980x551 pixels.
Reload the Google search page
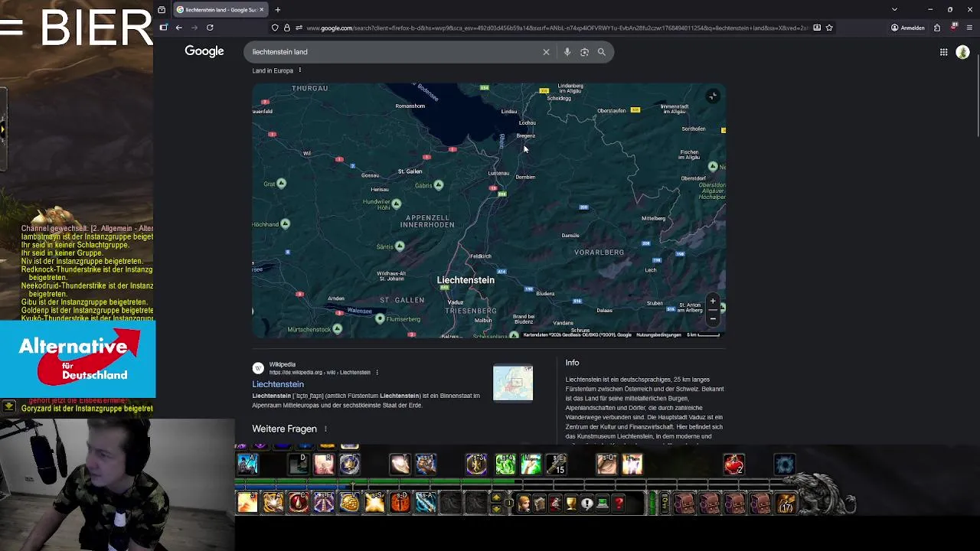tap(210, 28)
